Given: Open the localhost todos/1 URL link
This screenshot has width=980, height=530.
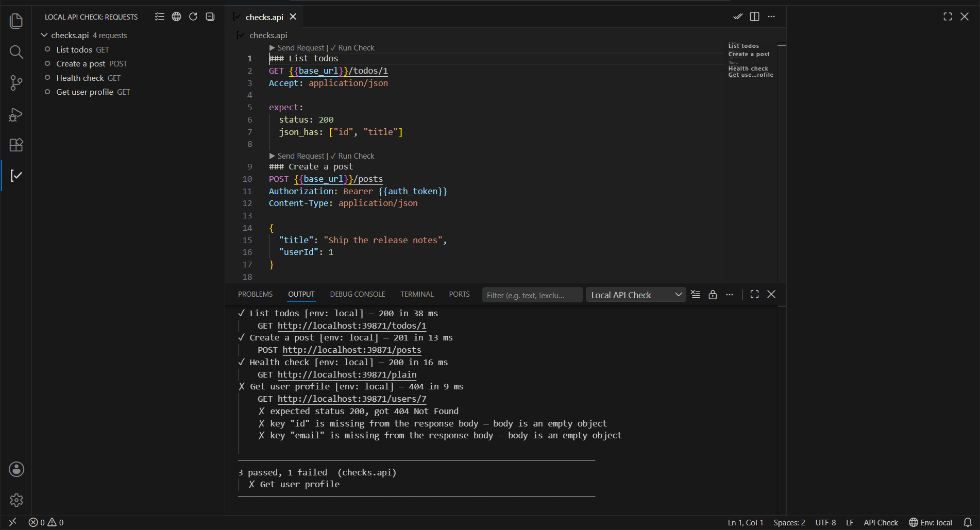Looking at the screenshot, I should point(352,326).
